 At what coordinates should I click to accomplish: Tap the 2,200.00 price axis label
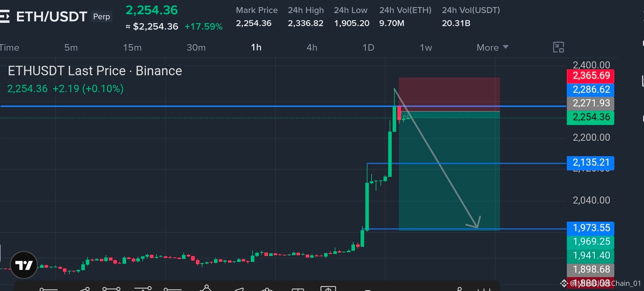pos(591,137)
